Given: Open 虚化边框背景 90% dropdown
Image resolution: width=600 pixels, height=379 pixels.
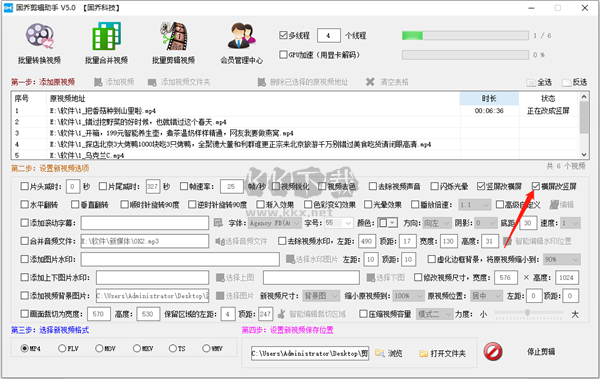Looking at the screenshot, I should pyautogui.click(x=561, y=260).
